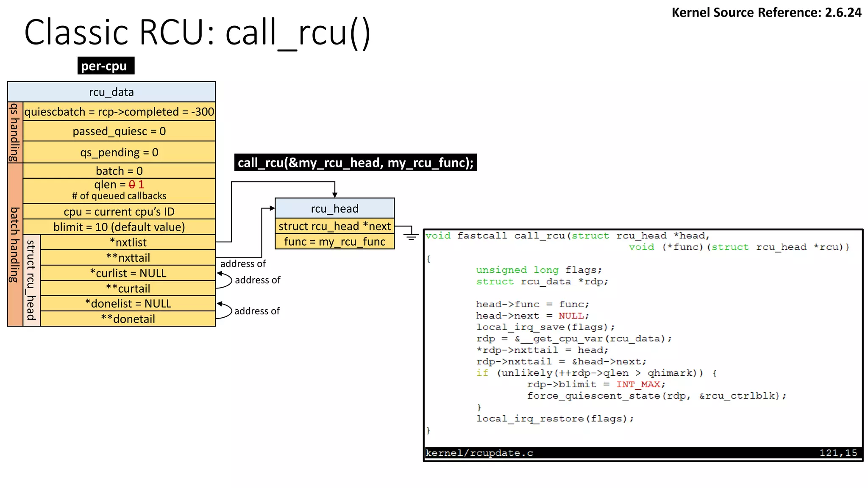This screenshot has height=488, width=868.
Task: Click the arrowhead pointing into rcu_head top
Action: click(x=335, y=194)
